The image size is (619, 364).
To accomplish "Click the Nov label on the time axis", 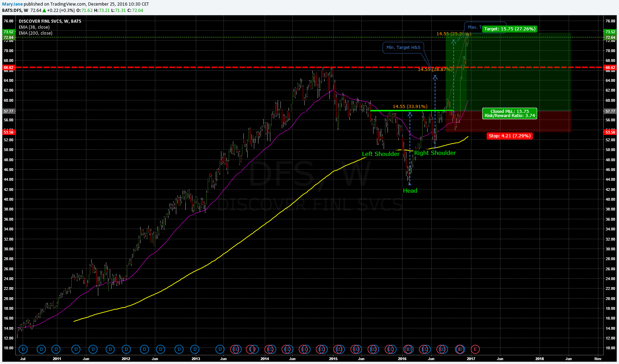I will [x=598, y=359].
